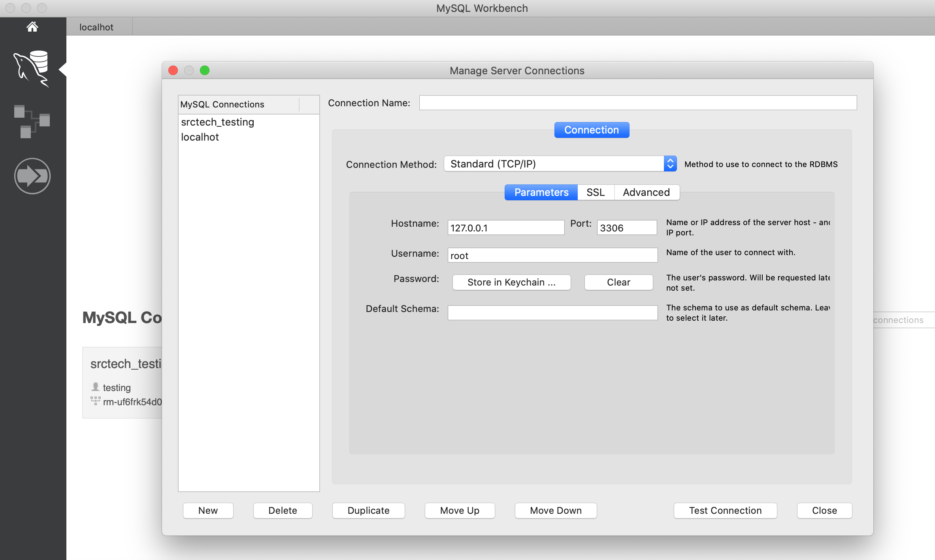The height and width of the screenshot is (560, 935).
Task: Open the srctech_testing connection tile behind dialog
Action: point(123,382)
